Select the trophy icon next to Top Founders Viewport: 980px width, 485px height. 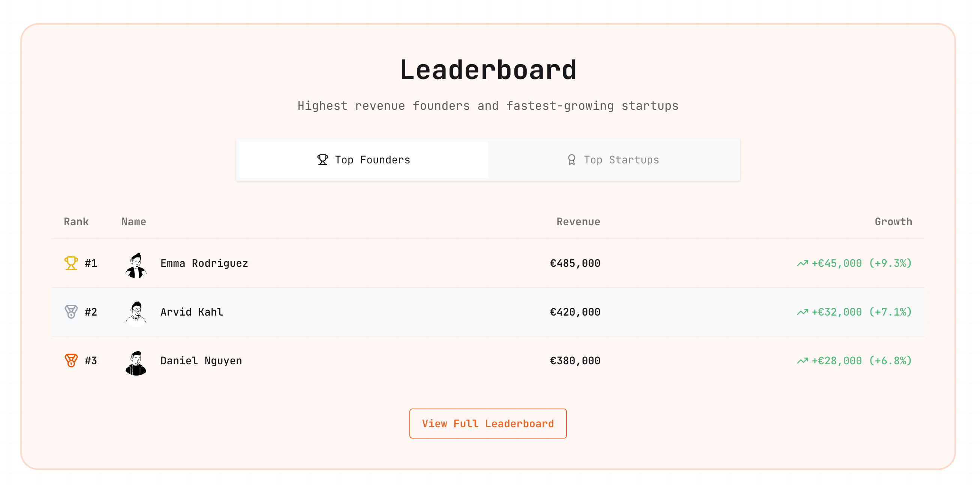(322, 159)
